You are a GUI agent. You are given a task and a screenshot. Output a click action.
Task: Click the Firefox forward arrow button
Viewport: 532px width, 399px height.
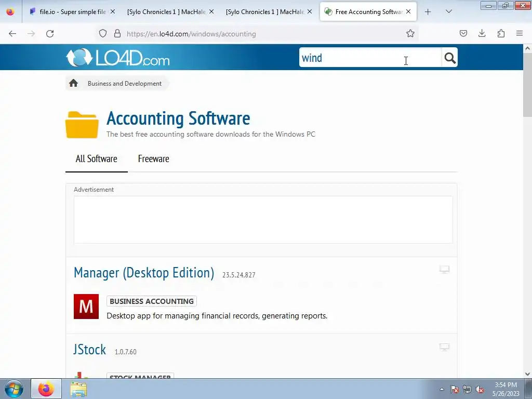point(31,34)
